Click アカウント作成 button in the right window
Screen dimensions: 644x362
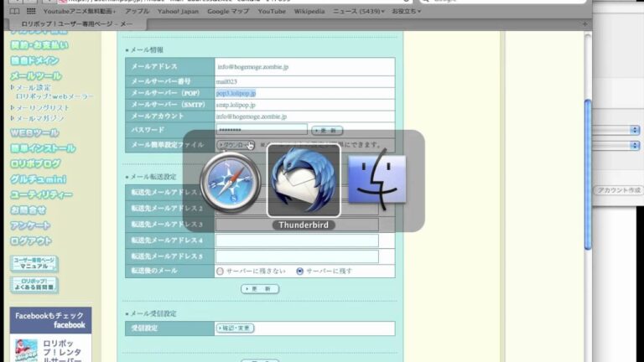(x=619, y=190)
